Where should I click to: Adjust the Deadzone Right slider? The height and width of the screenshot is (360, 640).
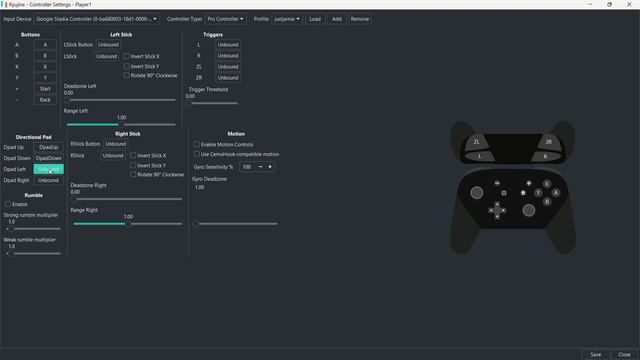click(127, 199)
